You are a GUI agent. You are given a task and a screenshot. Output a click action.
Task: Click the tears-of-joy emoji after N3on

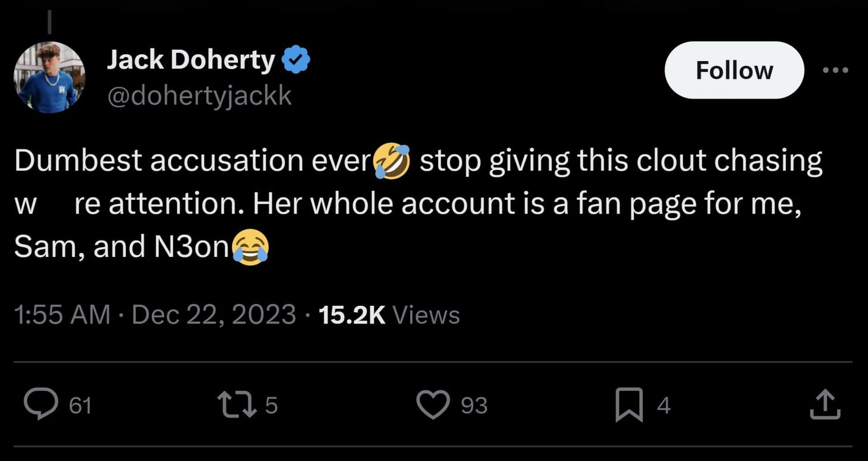tap(250, 247)
